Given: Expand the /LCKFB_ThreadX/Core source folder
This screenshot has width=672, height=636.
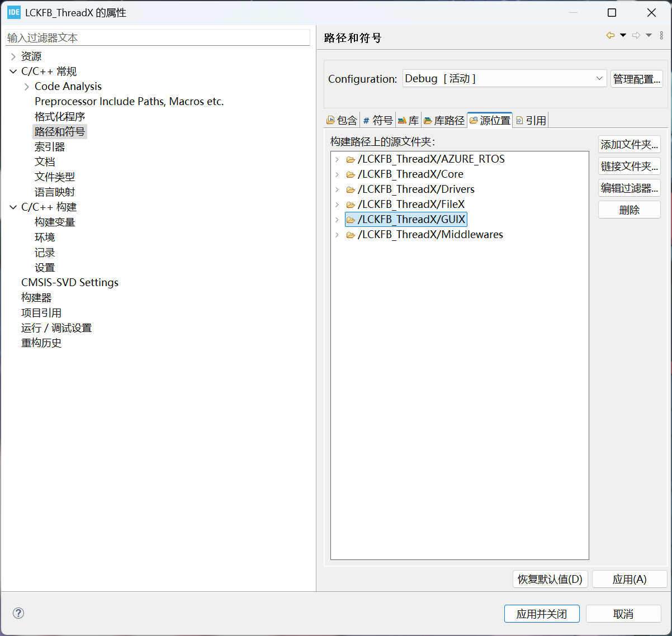Looking at the screenshot, I should point(337,175).
